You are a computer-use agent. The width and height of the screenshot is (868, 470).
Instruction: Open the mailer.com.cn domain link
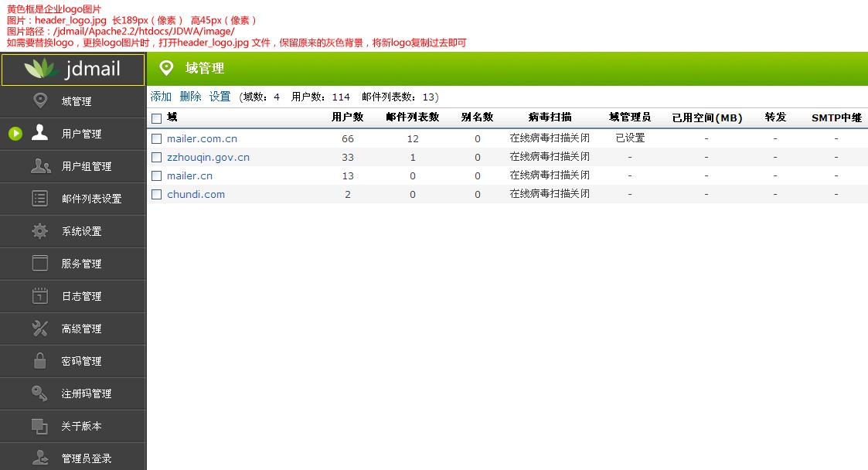(x=202, y=138)
